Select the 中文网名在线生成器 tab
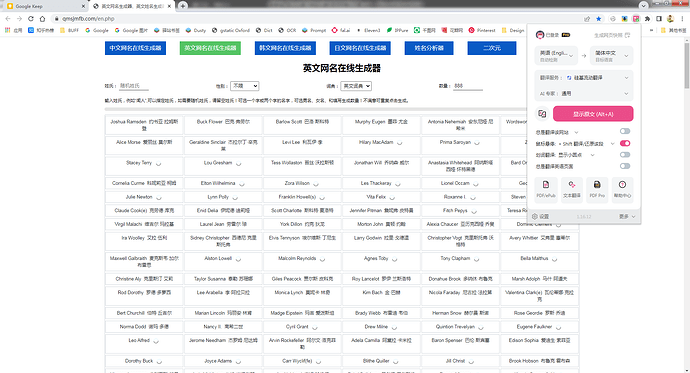 [x=136, y=48]
